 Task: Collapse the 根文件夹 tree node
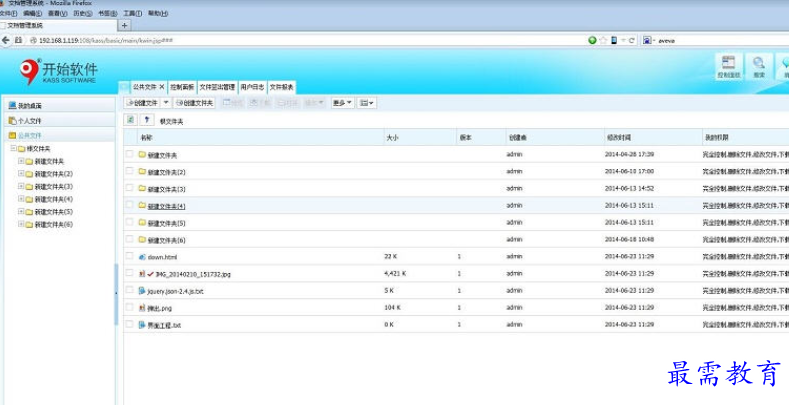[13, 148]
